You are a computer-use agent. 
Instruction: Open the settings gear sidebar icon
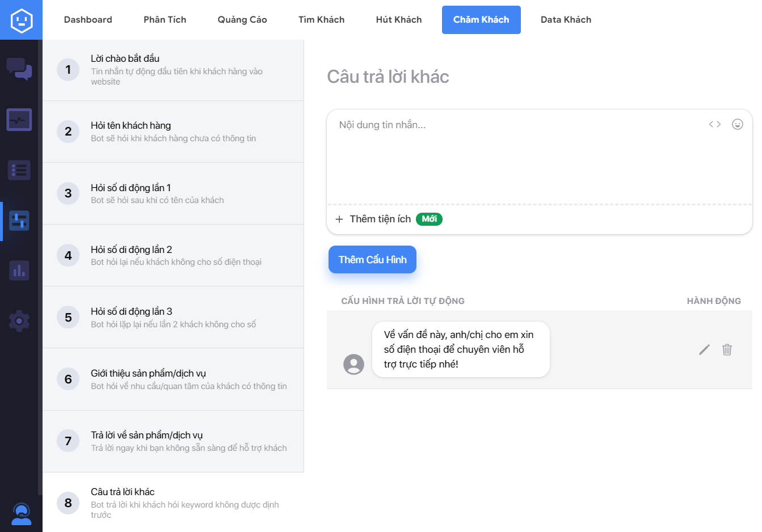tap(19, 321)
